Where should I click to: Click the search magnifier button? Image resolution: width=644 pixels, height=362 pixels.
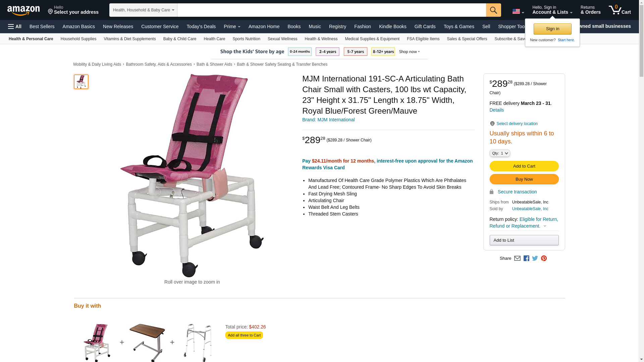tap(493, 10)
